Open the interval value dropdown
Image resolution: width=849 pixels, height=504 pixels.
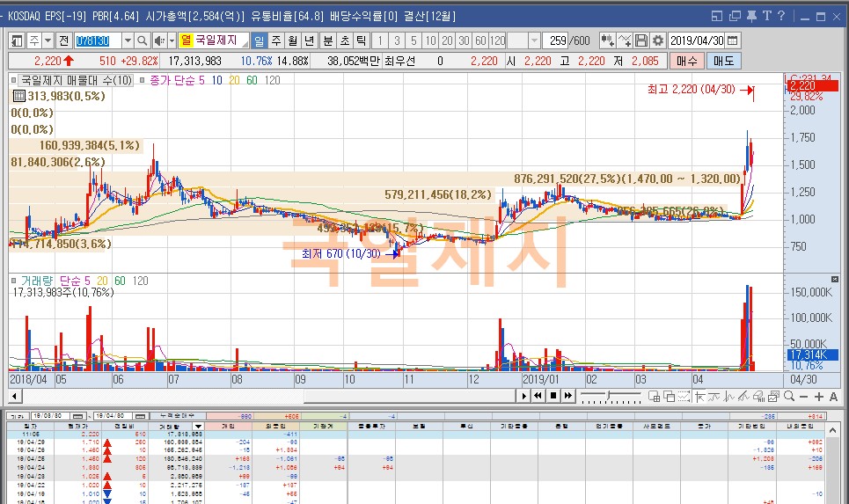point(534,40)
